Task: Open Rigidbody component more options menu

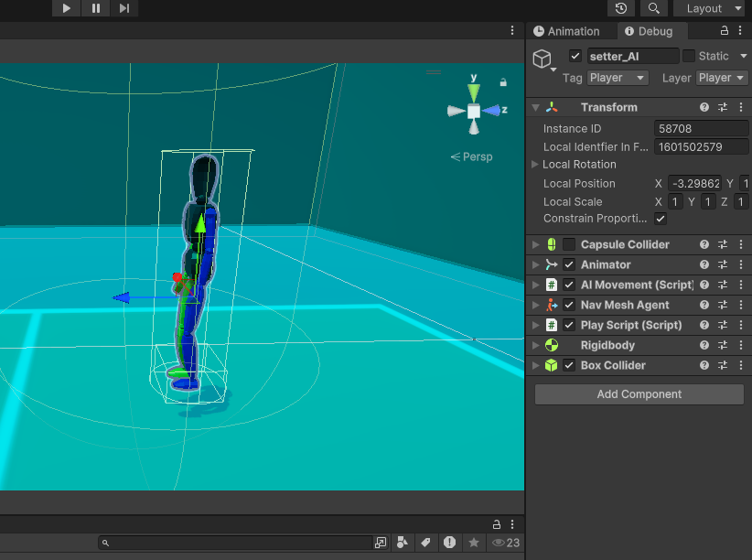Action: pos(740,346)
